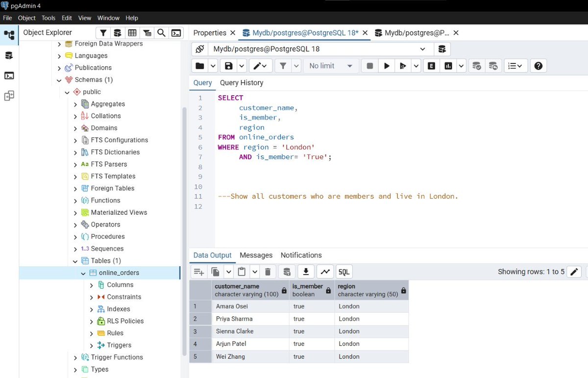Click the filter icon beside Object Explorer title

(103, 33)
